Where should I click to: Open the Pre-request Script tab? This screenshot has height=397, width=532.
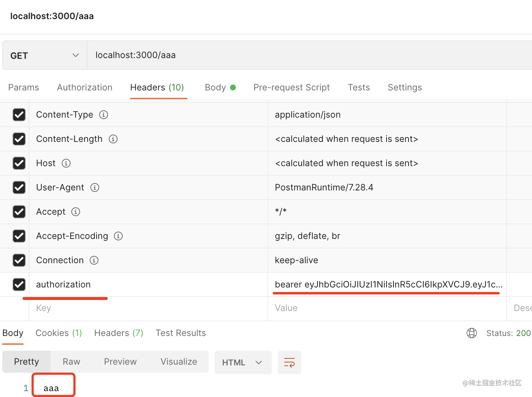(x=291, y=87)
